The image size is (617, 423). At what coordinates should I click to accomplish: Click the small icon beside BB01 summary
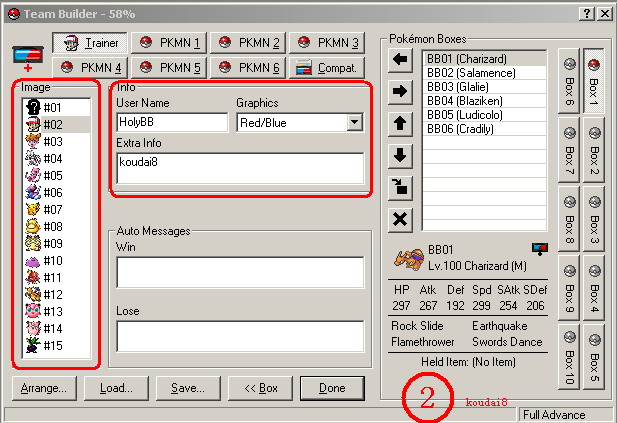(x=540, y=249)
